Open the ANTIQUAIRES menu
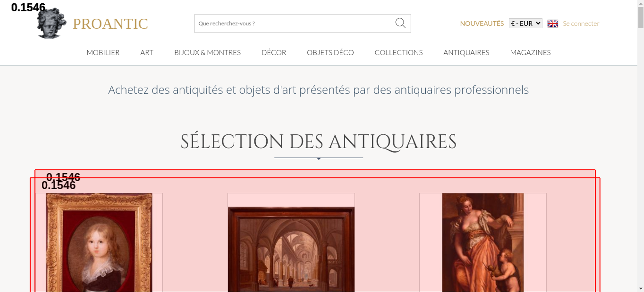The image size is (644, 292). tap(466, 52)
